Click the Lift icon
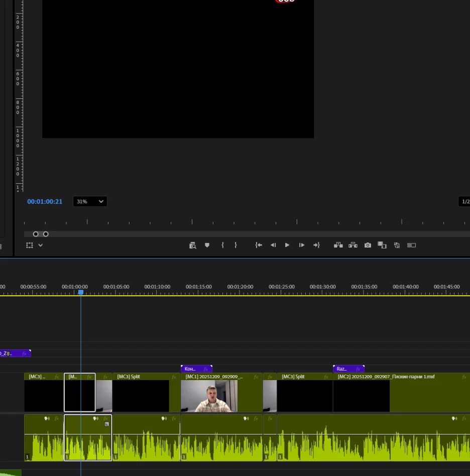Viewport: 470px width, 476px height. [x=338, y=245]
